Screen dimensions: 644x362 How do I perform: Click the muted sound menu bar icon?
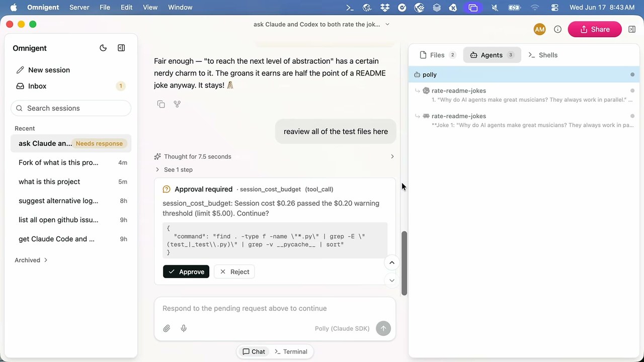point(495,7)
